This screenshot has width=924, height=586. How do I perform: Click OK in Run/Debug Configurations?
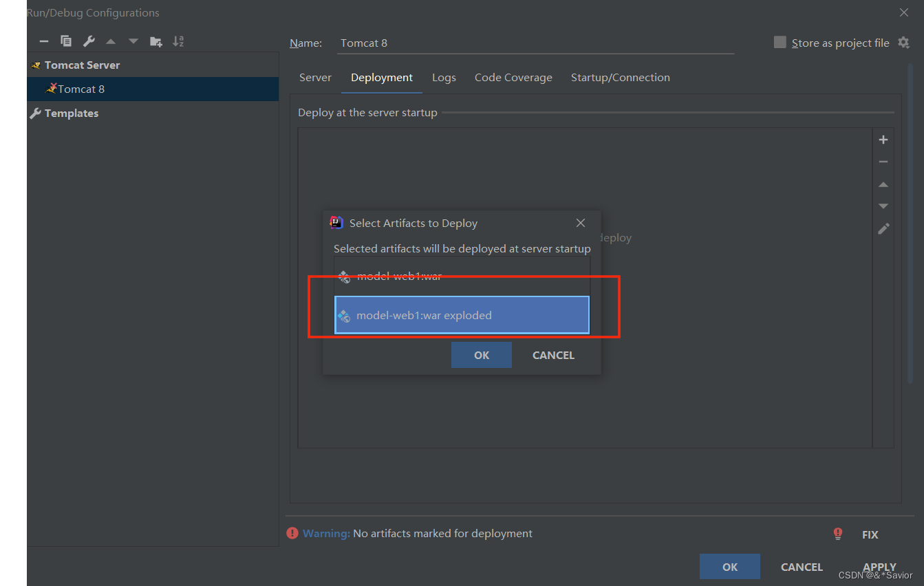(730, 567)
